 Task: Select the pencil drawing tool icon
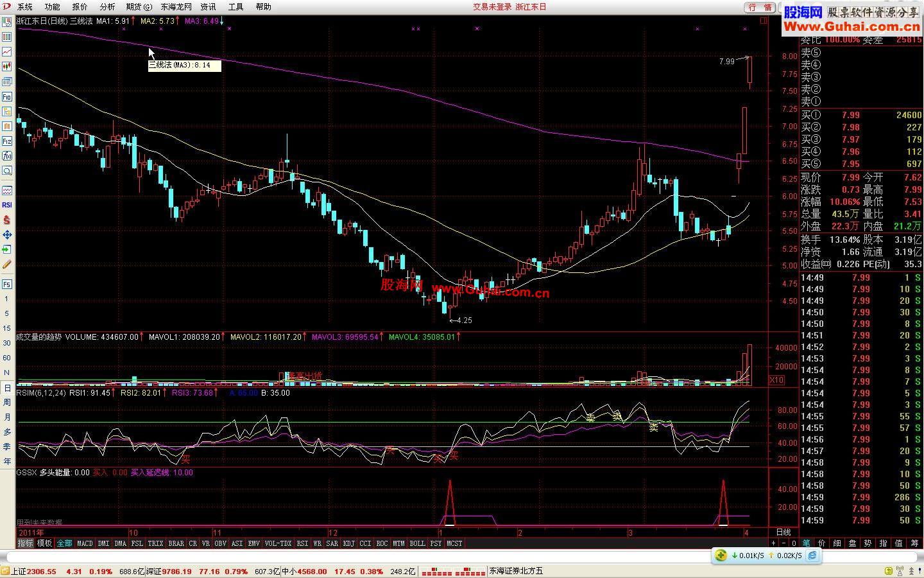point(7,264)
